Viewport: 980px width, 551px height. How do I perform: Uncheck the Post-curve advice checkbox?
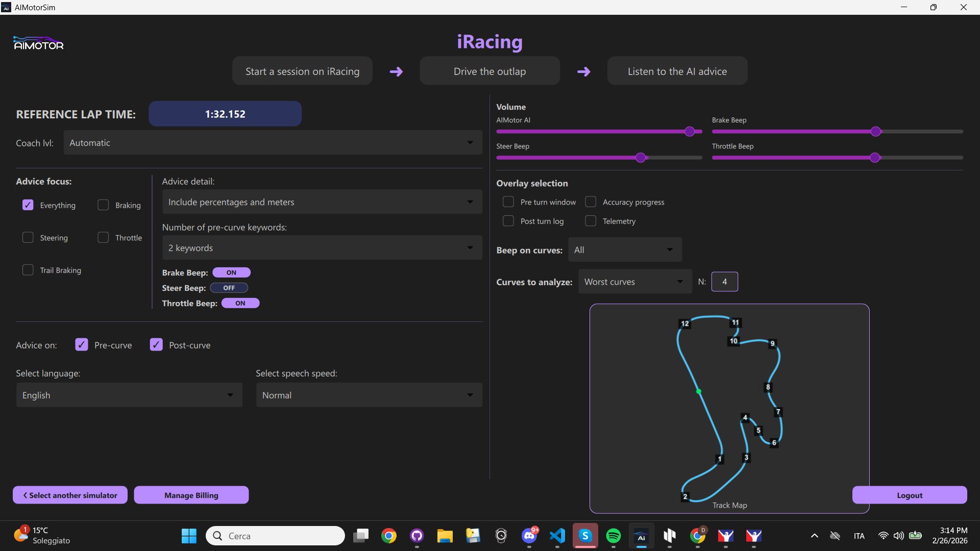click(156, 345)
